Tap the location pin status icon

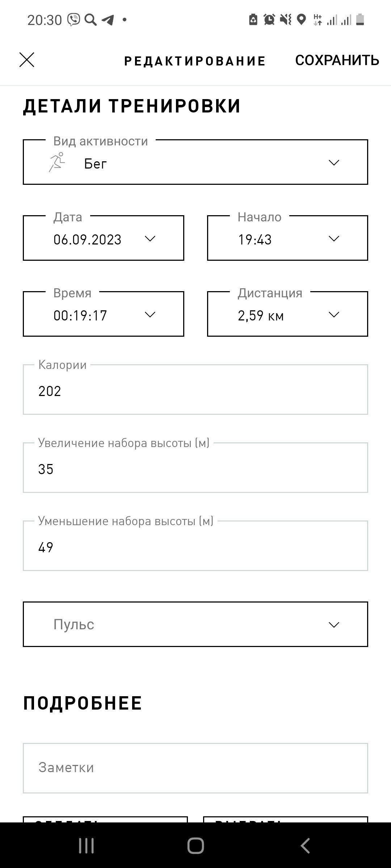click(x=301, y=20)
